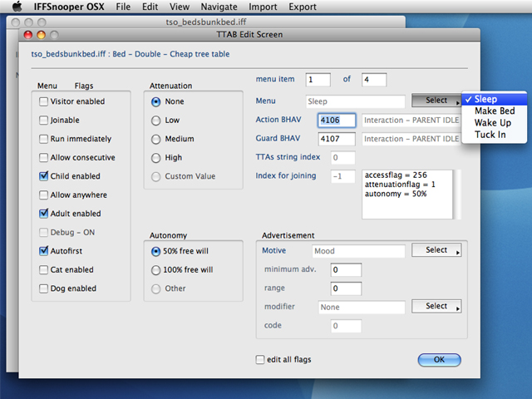Viewport: 532px width, 399px height.
Task: Open the Navigate menu
Action: (219, 7)
